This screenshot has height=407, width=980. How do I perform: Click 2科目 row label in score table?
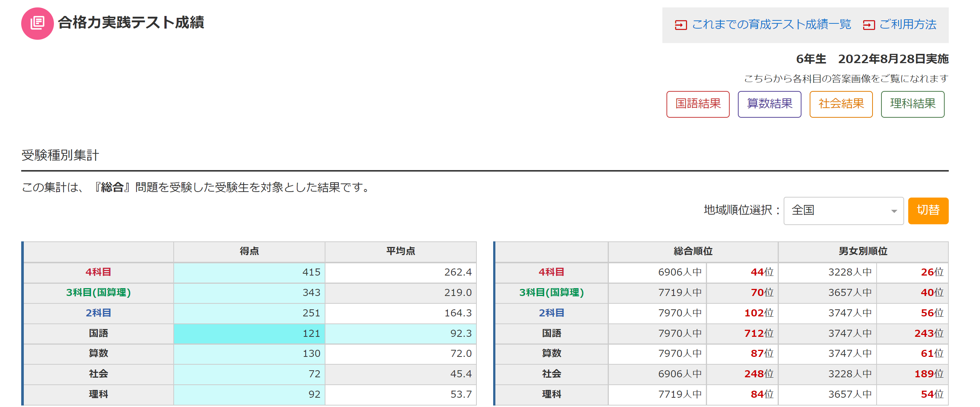tap(98, 313)
